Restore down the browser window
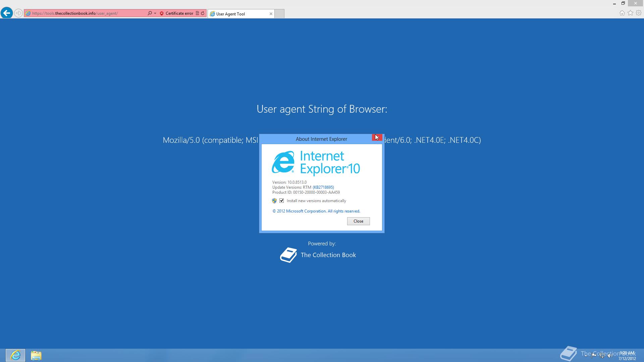Screen dimensions: 644x362 click(x=623, y=3)
